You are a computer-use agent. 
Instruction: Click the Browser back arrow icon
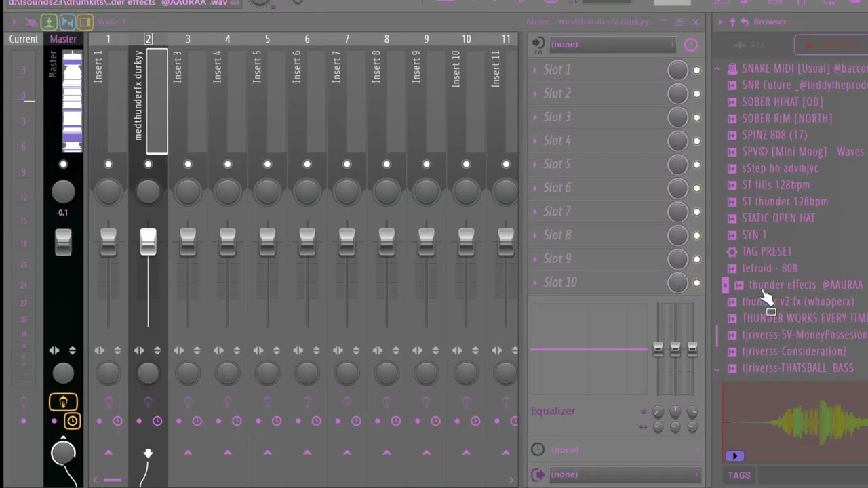pos(745,22)
